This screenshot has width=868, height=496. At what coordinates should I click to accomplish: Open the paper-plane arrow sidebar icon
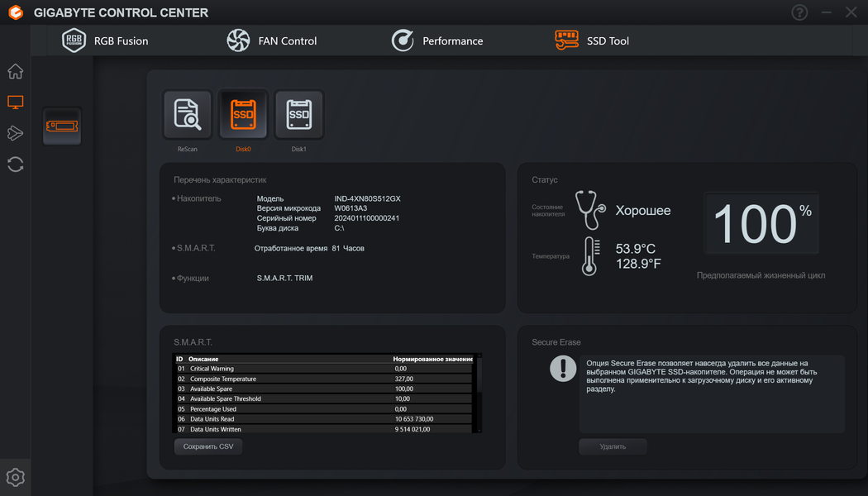click(x=16, y=133)
